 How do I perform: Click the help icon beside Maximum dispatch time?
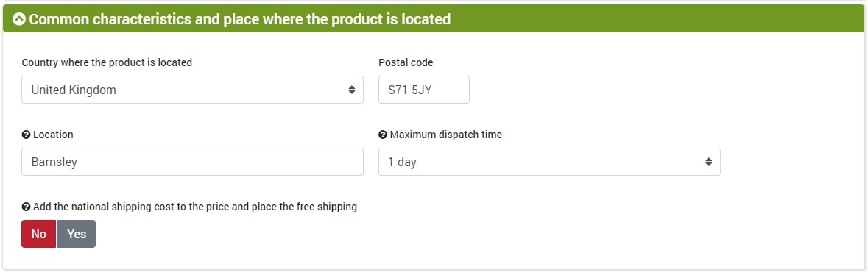[383, 135]
